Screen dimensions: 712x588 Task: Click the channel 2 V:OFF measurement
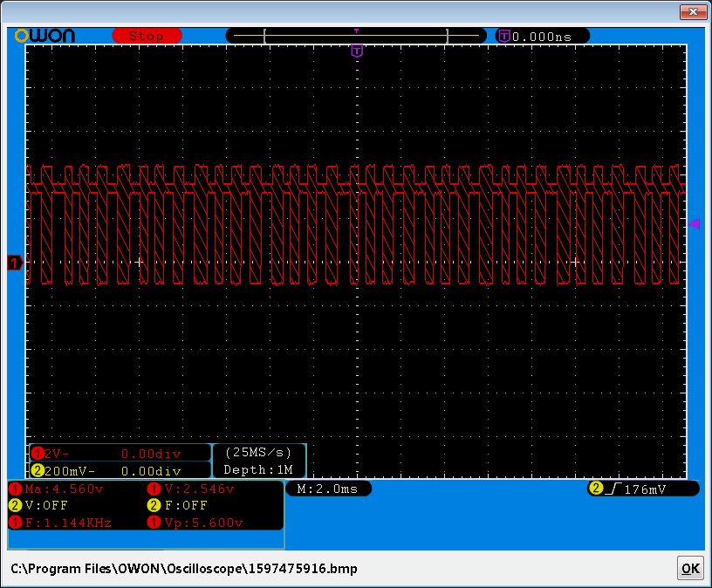coord(39,505)
